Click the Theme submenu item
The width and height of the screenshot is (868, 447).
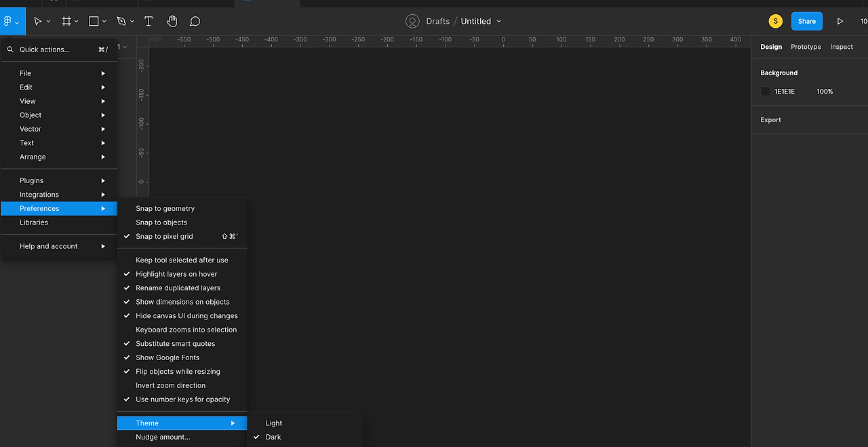click(x=182, y=423)
